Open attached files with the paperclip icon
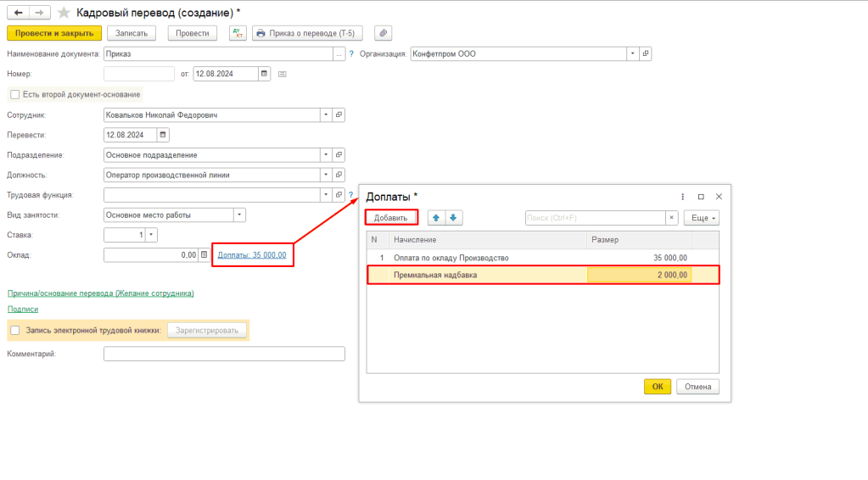This screenshot has height=480, width=868. coord(384,33)
